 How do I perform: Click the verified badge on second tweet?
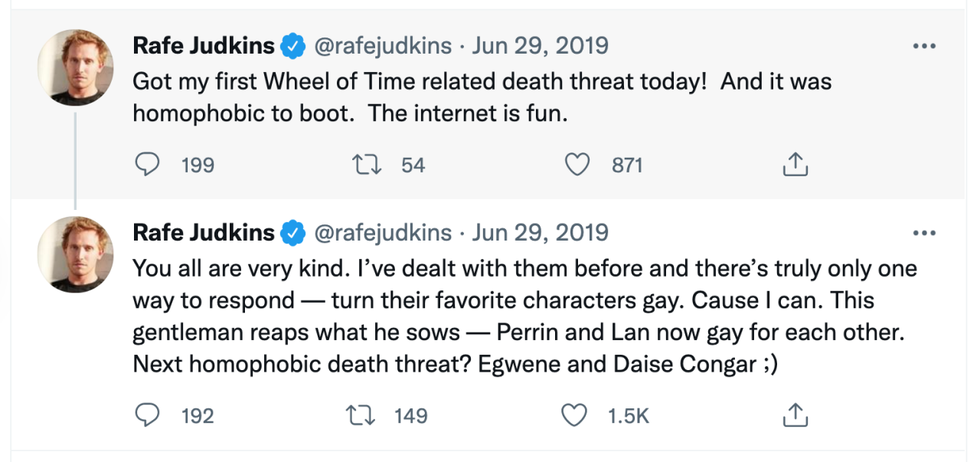292,234
